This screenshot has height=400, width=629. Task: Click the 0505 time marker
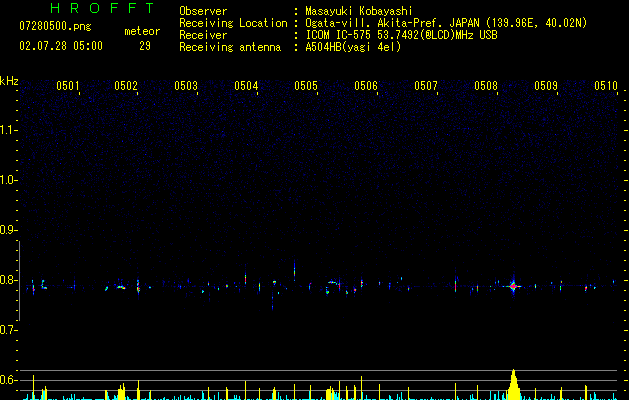pos(306,86)
